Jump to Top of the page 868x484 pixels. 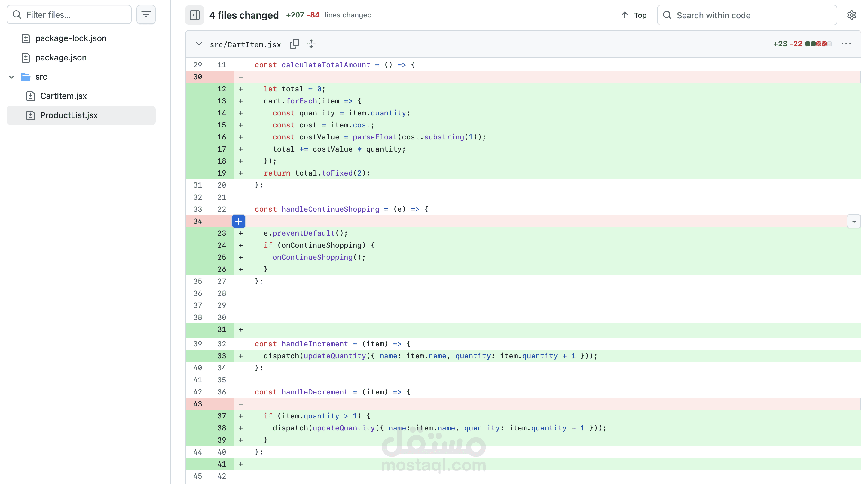(x=634, y=15)
